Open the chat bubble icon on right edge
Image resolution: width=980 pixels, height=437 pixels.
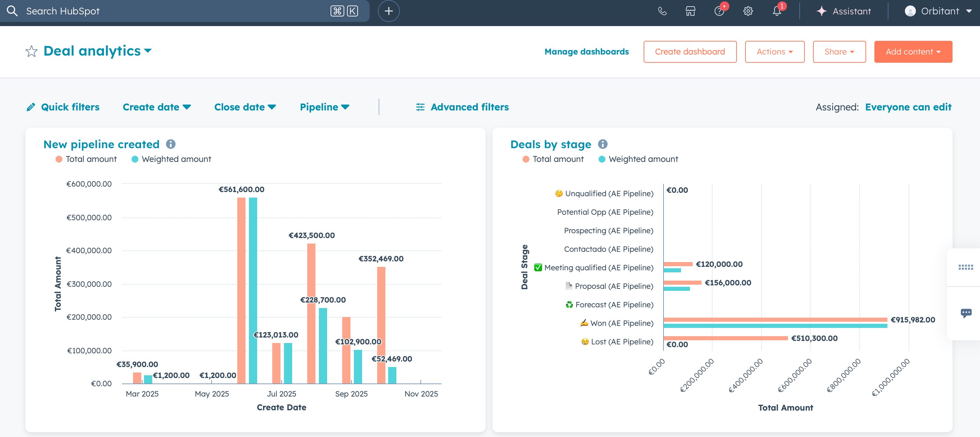tap(966, 313)
